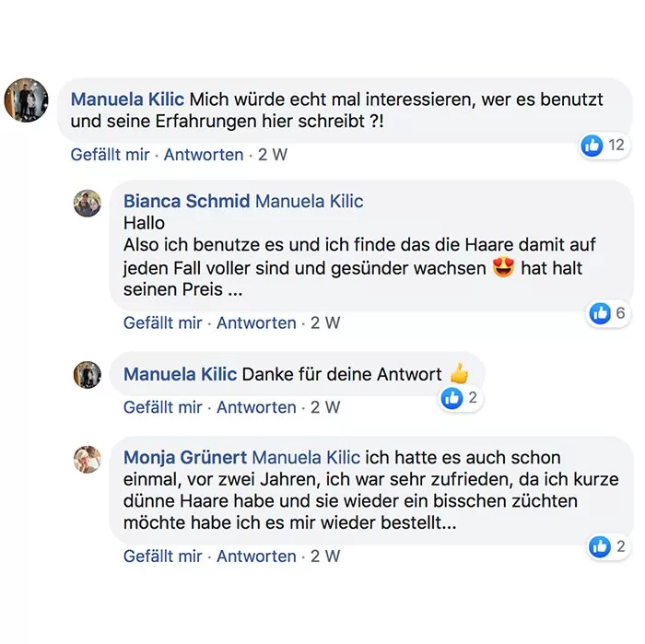This screenshot has height=644, width=645.
Task: Open Monja Grünert's profile picture
Action: pos(88,459)
